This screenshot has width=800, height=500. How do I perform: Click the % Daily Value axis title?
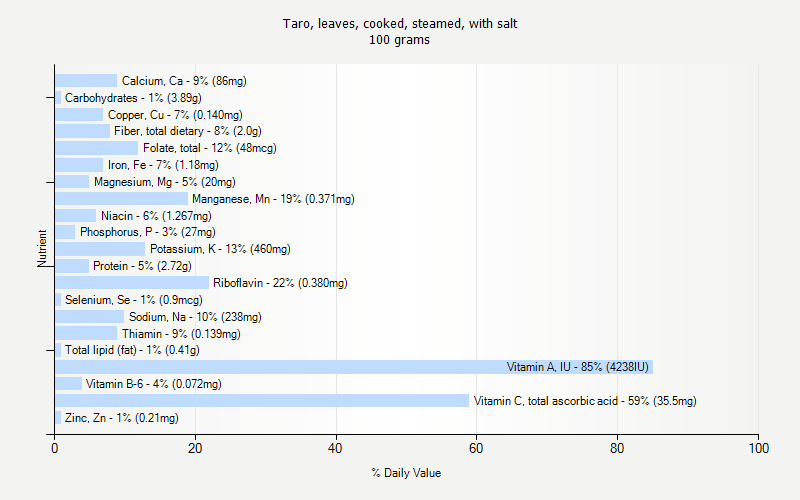point(406,473)
